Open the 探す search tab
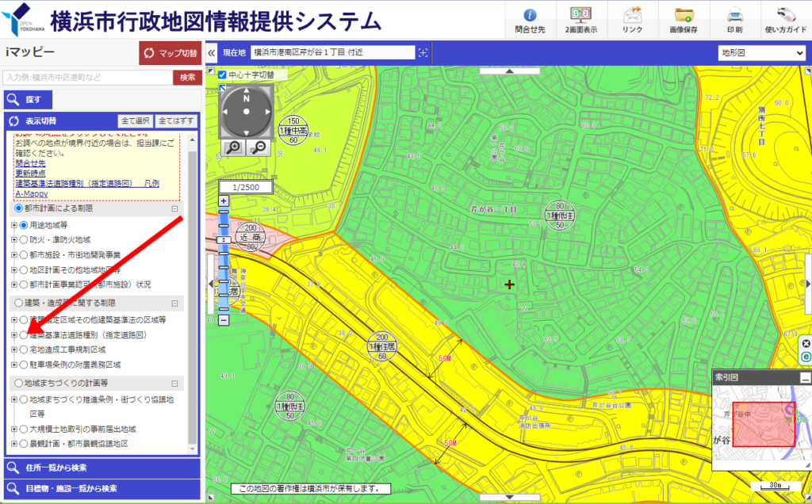Image resolution: width=812 pixels, height=504 pixels. 28,100
